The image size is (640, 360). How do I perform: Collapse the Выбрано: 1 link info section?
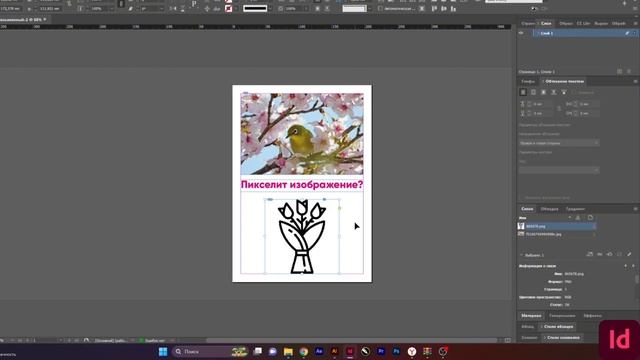point(521,255)
